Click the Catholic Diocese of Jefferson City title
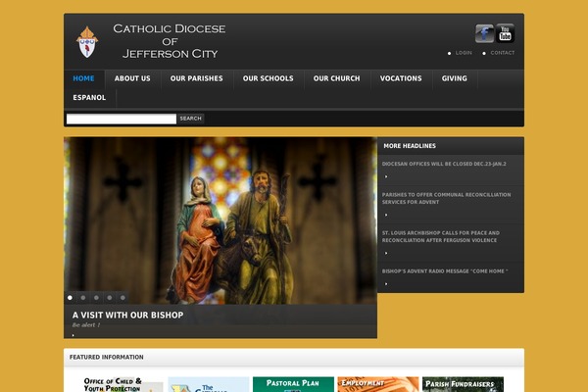 coord(170,41)
